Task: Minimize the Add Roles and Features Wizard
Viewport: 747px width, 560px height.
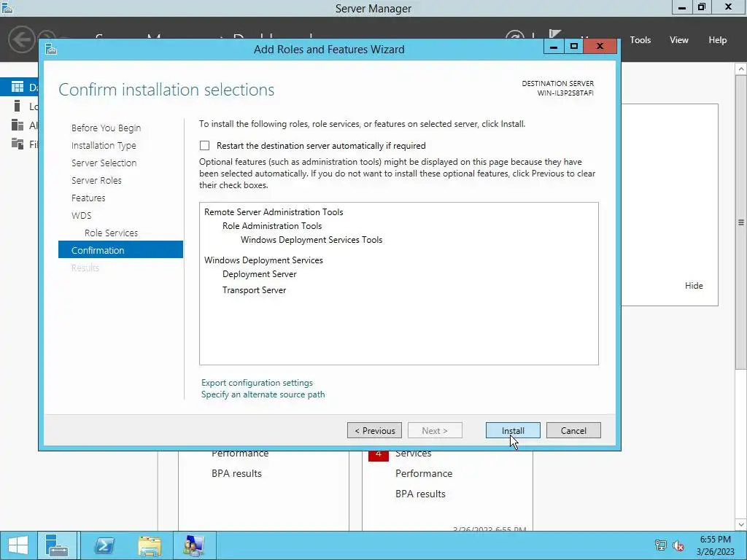Action: click(x=554, y=46)
